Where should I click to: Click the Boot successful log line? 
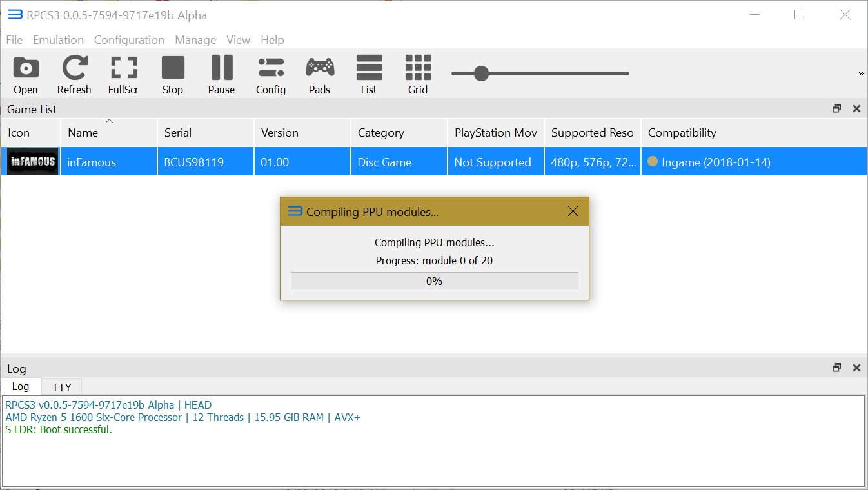point(59,429)
